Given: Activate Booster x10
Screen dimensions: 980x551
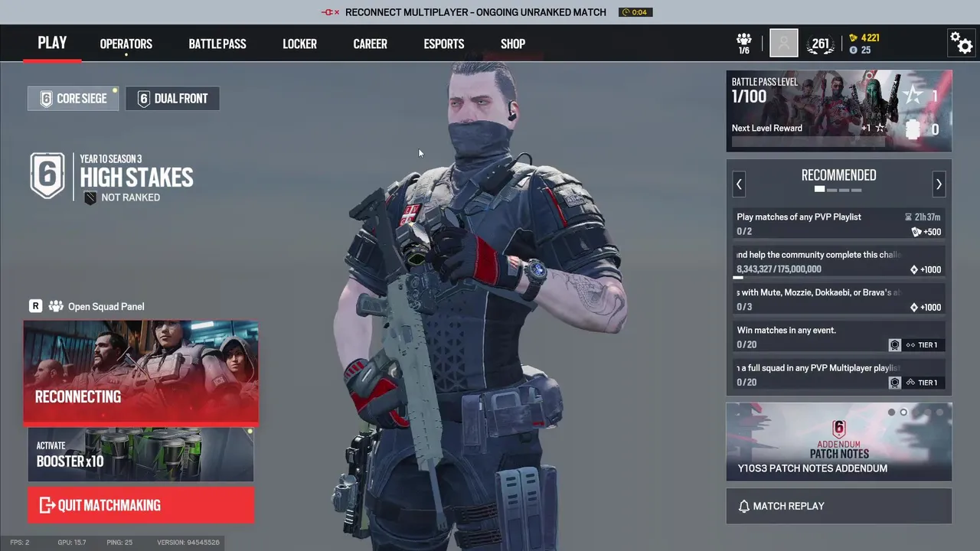Looking at the screenshot, I should coord(141,455).
